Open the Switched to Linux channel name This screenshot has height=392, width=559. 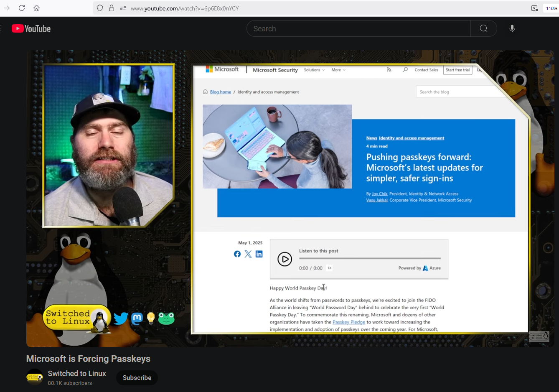(x=77, y=373)
